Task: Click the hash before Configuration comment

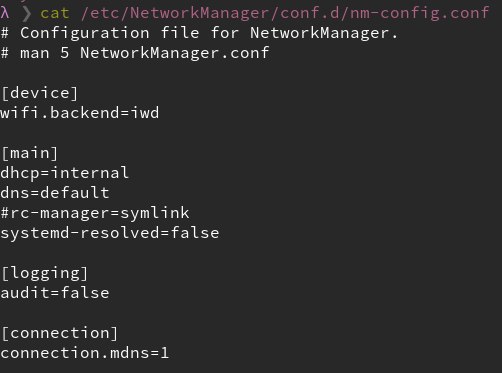Action: point(5,33)
